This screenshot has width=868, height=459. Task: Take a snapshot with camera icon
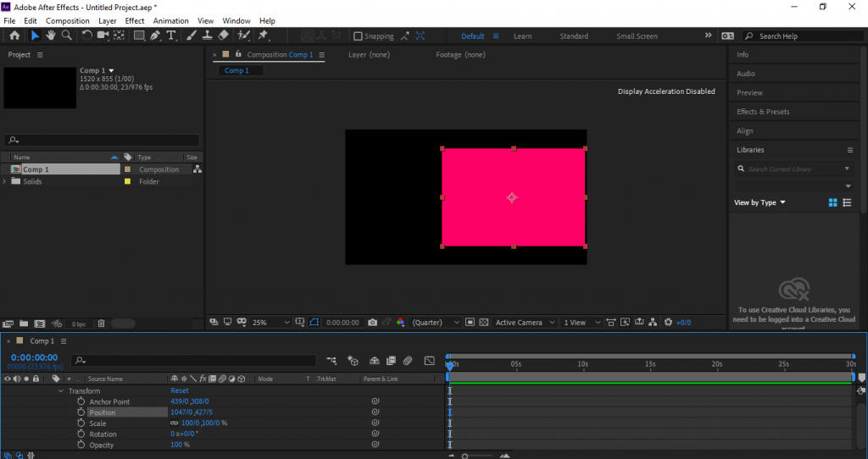point(373,323)
